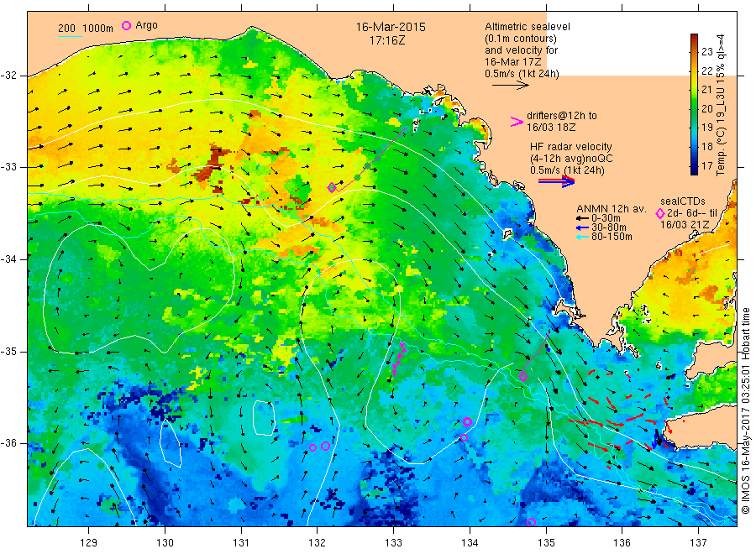
Task: Click the '80-150m' cyan arrow legend entry
Action: click(604, 237)
